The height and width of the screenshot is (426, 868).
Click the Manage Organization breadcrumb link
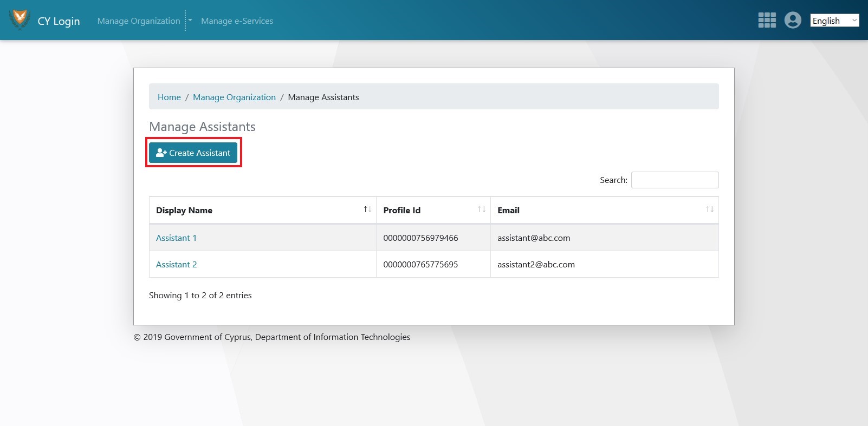click(x=234, y=97)
